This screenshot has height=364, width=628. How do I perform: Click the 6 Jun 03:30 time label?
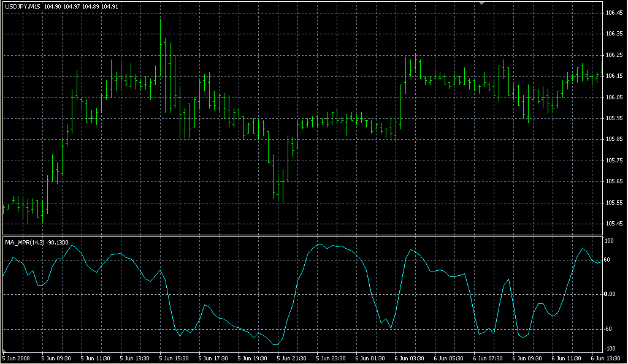click(x=410, y=358)
